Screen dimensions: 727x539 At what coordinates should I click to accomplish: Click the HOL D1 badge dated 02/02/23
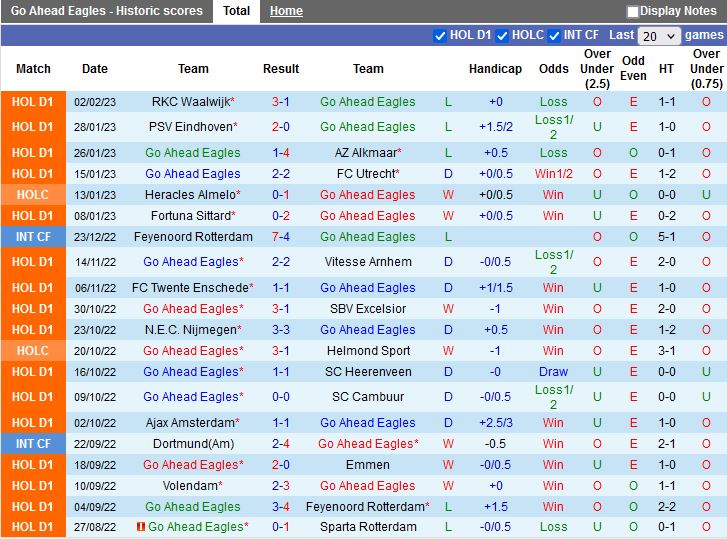click(x=33, y=102)
